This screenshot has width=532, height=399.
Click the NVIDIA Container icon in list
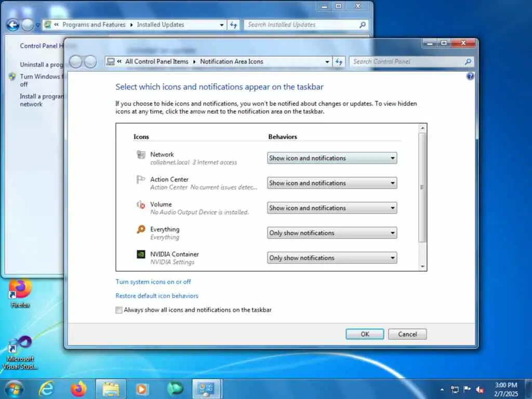coord(141,254)
